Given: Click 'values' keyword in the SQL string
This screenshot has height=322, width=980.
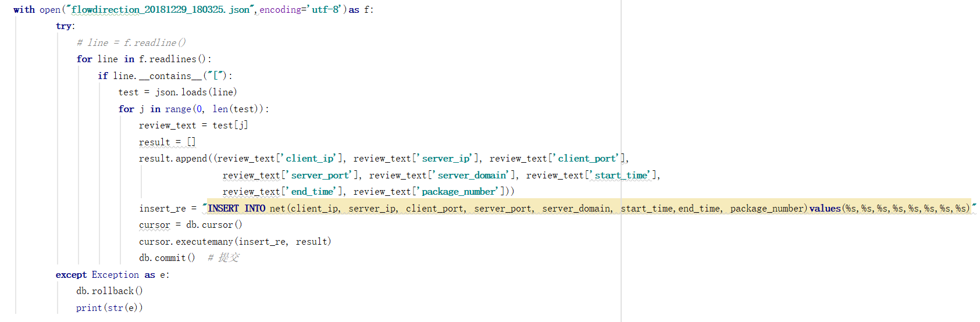Looking at the screenshot, I should [825, 208].
